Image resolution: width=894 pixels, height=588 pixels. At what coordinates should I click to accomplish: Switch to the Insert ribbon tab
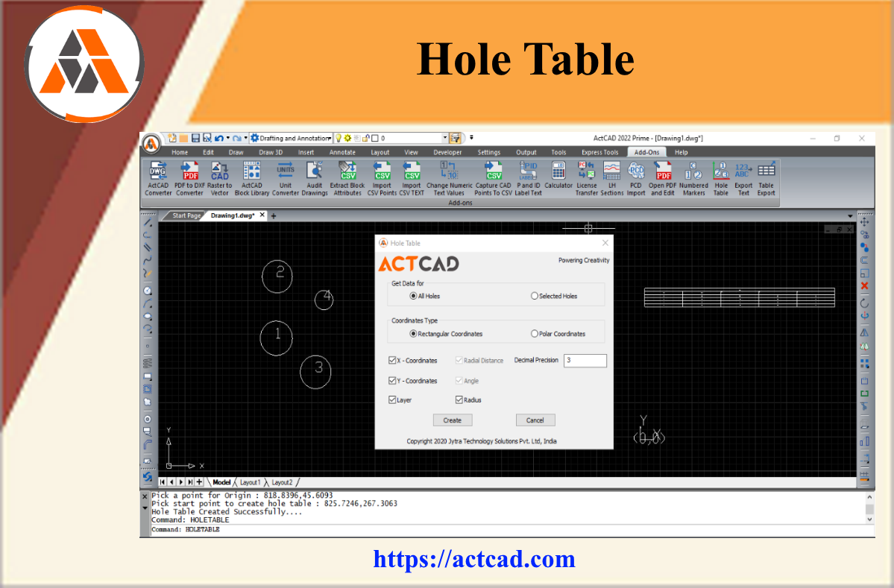(x=306, y=152)
